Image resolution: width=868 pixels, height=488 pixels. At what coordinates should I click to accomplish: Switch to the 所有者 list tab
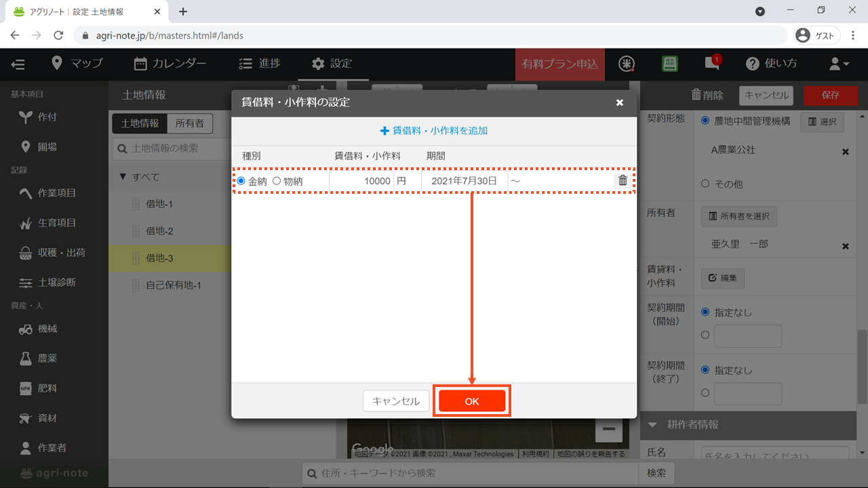tap(190, 123)
